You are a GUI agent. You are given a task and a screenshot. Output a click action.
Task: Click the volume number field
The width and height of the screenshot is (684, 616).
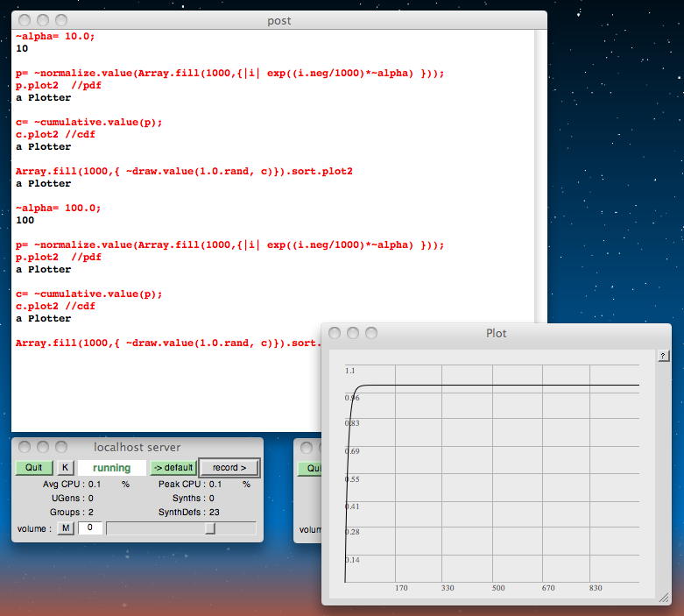coord(89,528)
